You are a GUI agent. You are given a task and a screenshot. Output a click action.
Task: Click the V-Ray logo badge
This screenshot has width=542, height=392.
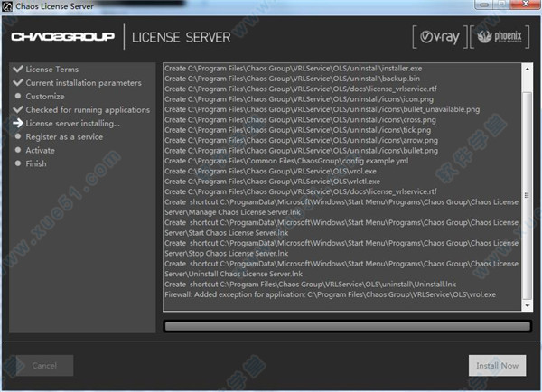(439, 37)
